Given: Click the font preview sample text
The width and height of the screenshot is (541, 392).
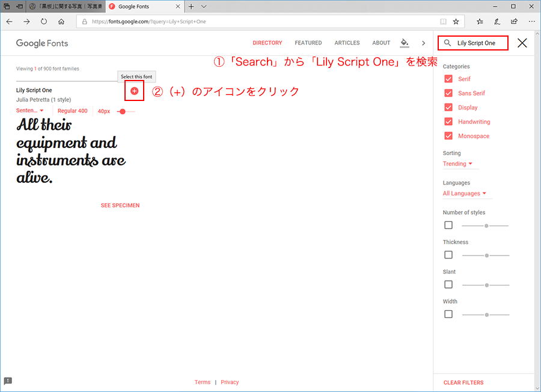Looking at the screenshot, I should pos(71,151).
